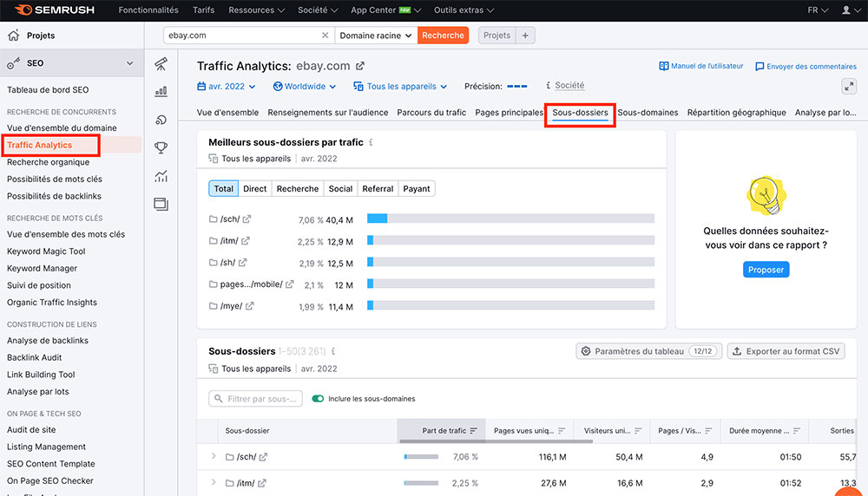Clear the ebay.com search field
This screenshot has width=868, height=496.
click(x=325, y=36)
